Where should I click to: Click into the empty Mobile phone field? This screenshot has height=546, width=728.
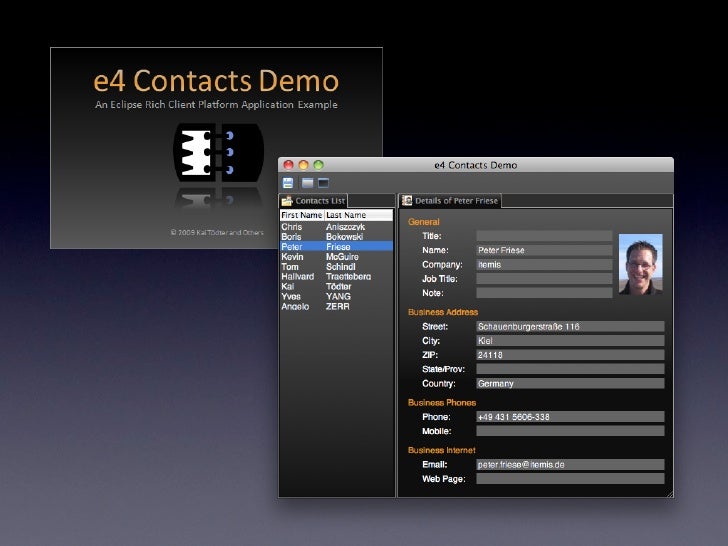[x=570, y=431]
